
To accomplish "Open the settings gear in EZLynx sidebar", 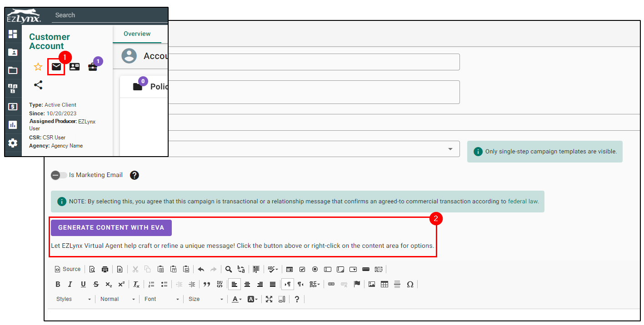I will [13, 143].
